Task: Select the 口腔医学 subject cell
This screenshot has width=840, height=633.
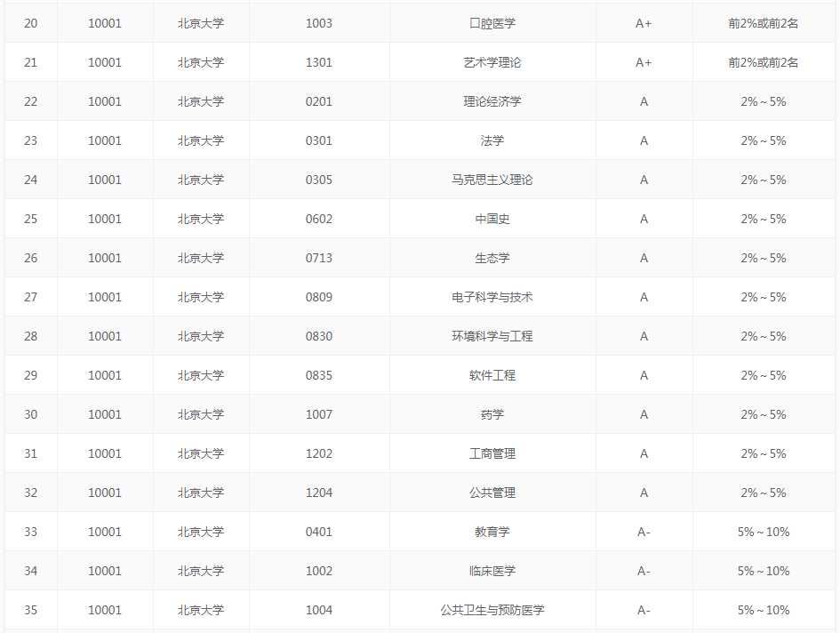Action: (x=492, y=23)
